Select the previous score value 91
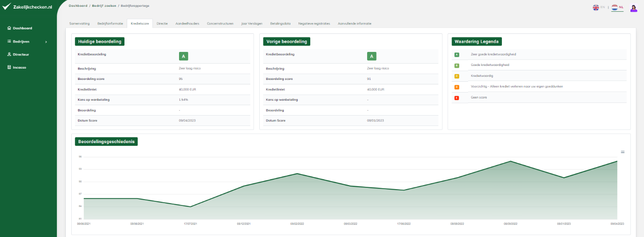Screen dimensions: 644x237 click(x=368, y=79)
